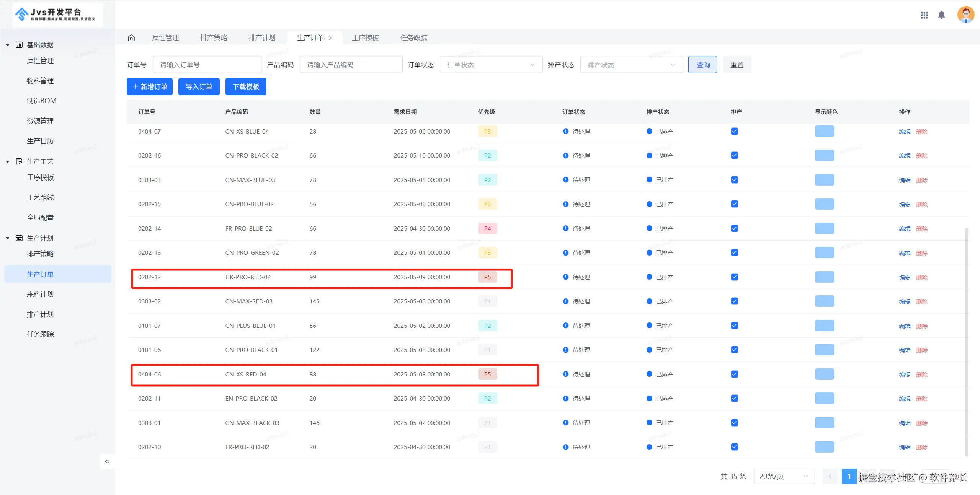This screenshot has height=495, width=980.
Task: Open the notifications bell
Action: [x=941, y=15]
